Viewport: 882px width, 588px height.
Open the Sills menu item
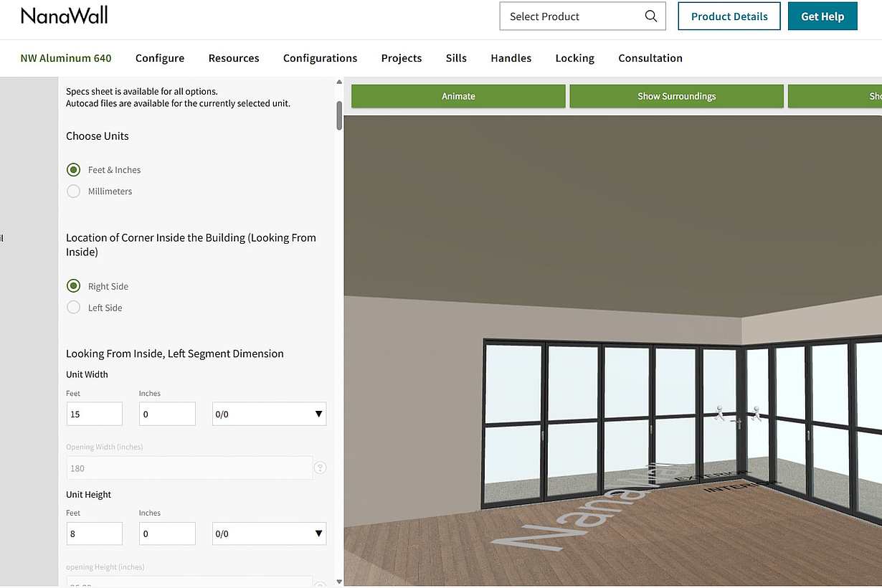pyautogui.click(x=456, y=58)
